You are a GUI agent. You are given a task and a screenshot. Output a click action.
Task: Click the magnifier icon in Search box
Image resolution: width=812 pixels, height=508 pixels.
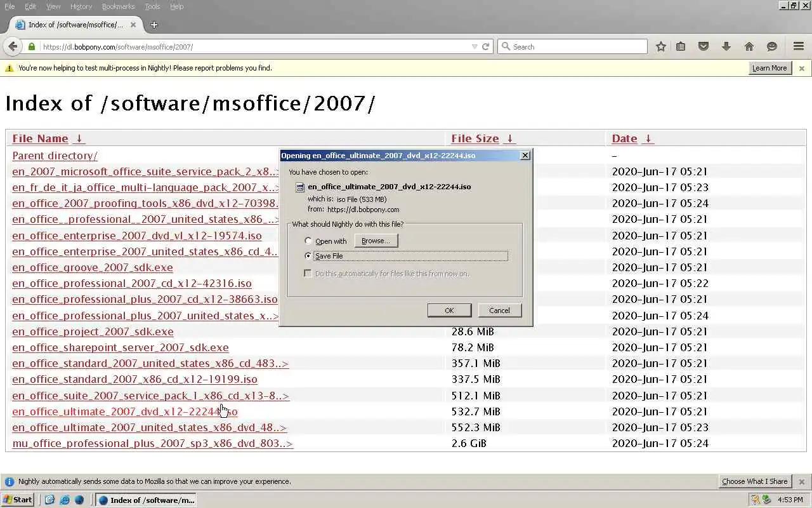[506, 46]
